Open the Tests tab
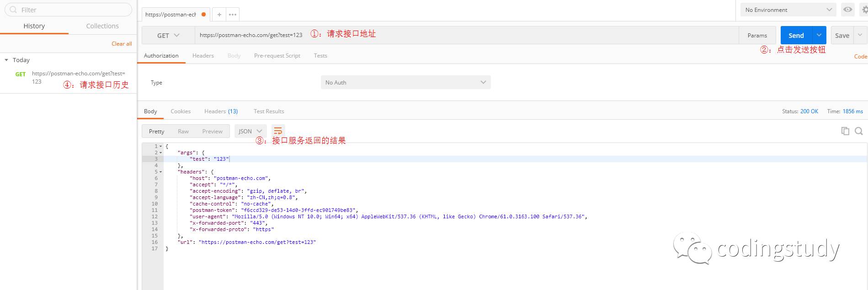Image resolution: width=868 pixels, height=290 pixels. 320,56
